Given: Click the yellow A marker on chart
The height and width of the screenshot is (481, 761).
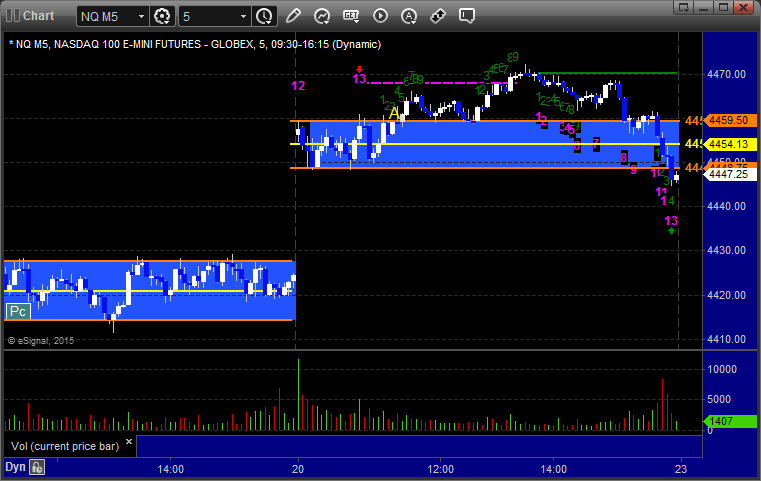Looking at the screenshot, I should [394, 113].
